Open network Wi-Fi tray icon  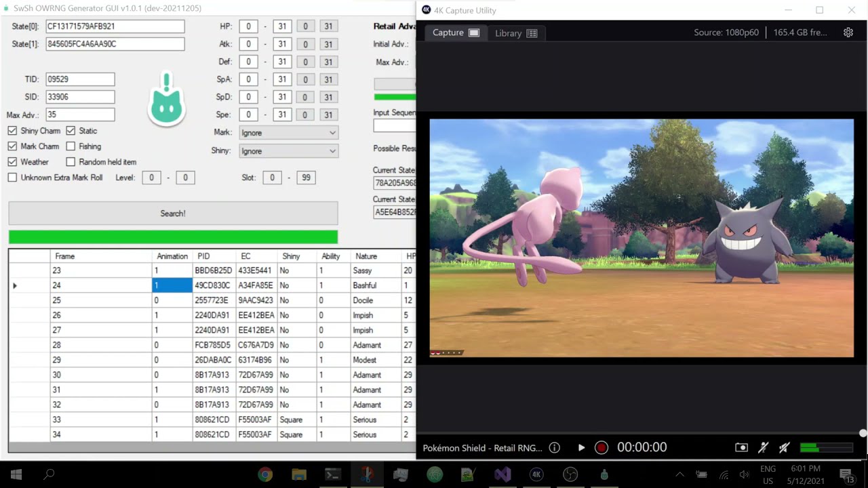pyautogui.click(x=724, y=474)
